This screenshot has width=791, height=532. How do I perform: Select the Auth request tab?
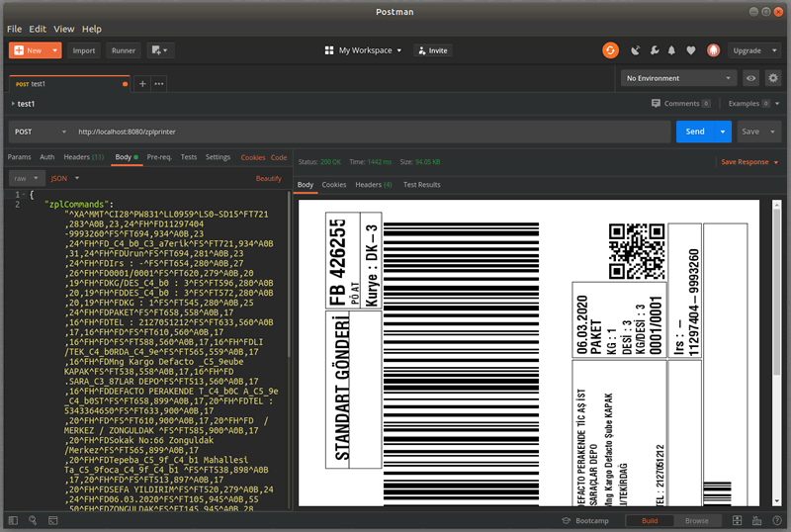46,157
